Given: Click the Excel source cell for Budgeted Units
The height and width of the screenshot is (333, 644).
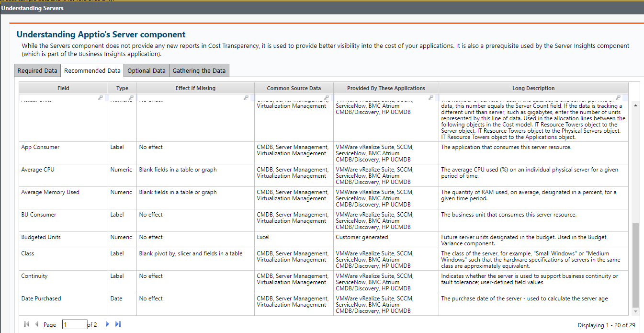Looking at the screenshot, I should tap(294, 240).
